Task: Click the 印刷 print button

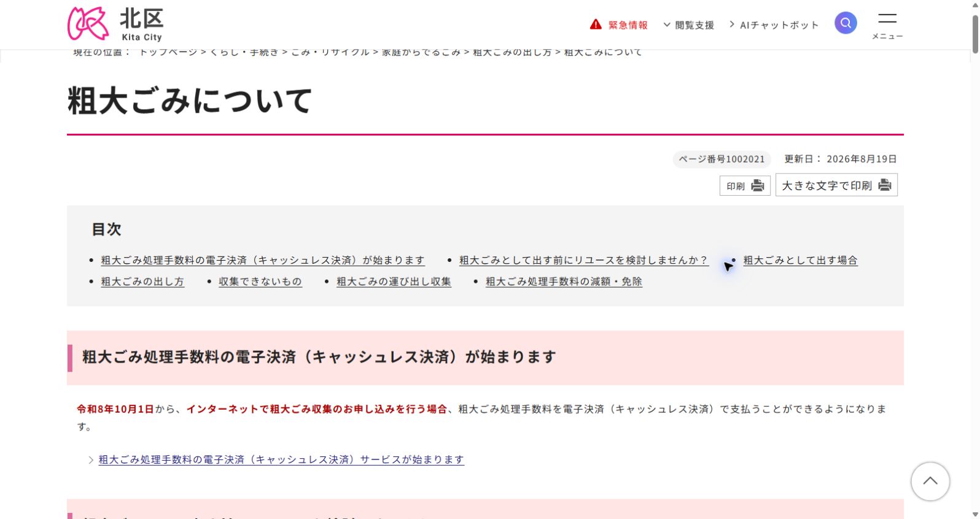Action: (745, 186)
